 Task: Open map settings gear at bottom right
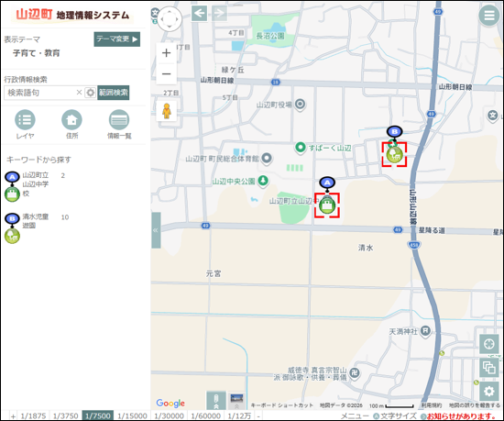click(x=489, y=391)
